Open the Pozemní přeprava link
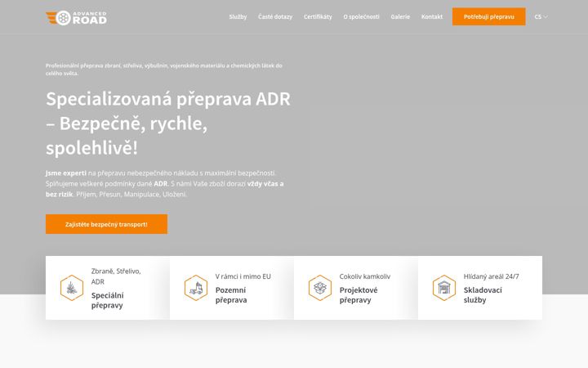This screenshot has width=588, height=368. pos(231,295)
